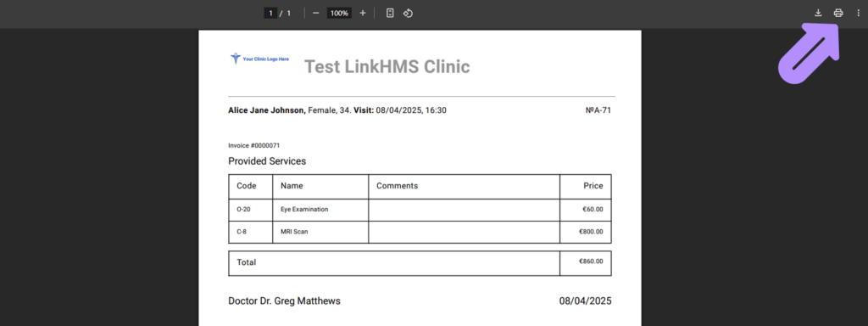The image size is (868, 326).
Task: Select the patient name Alice Jane Johnson
Action: [267, 110]
